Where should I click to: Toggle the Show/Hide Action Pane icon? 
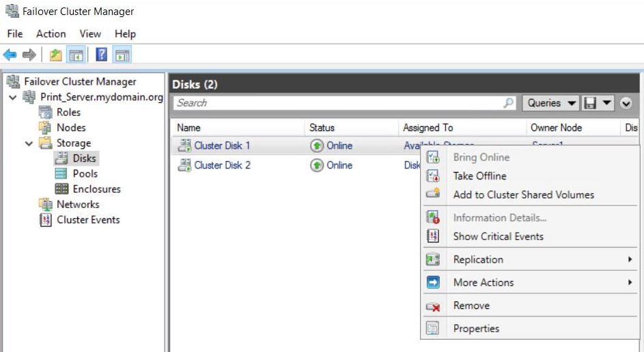pyautogui.click(x=122, y=55)
